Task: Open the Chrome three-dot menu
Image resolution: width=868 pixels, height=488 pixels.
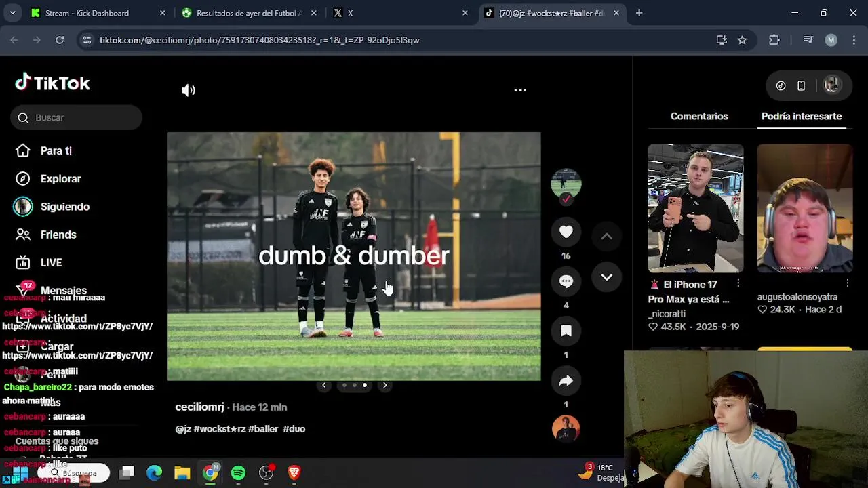Action: tap(853, 40)
